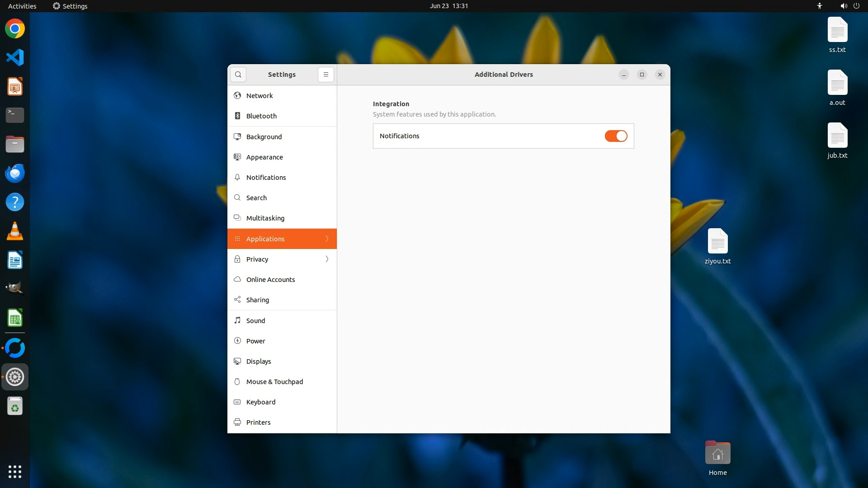Select Displays in the sidebar
This screenshot has width=868, height=488.
(x=259, y=361)
